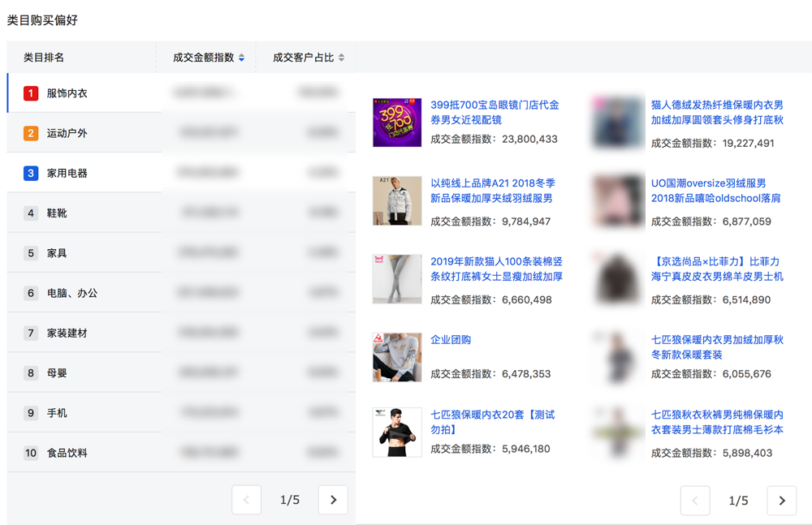Image resolution: width=812 pixels, height=525 pixels.
Task: Select the 服饰内衣 category row
Action: click(x=181, y=93)
